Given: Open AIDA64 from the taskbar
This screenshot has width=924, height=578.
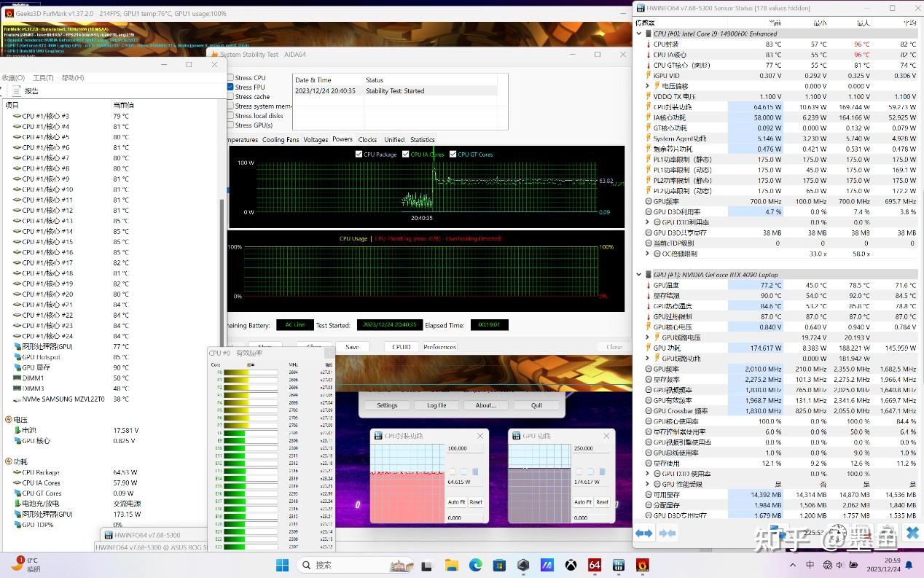Looking at the screenshot, I should coord(594,565).
